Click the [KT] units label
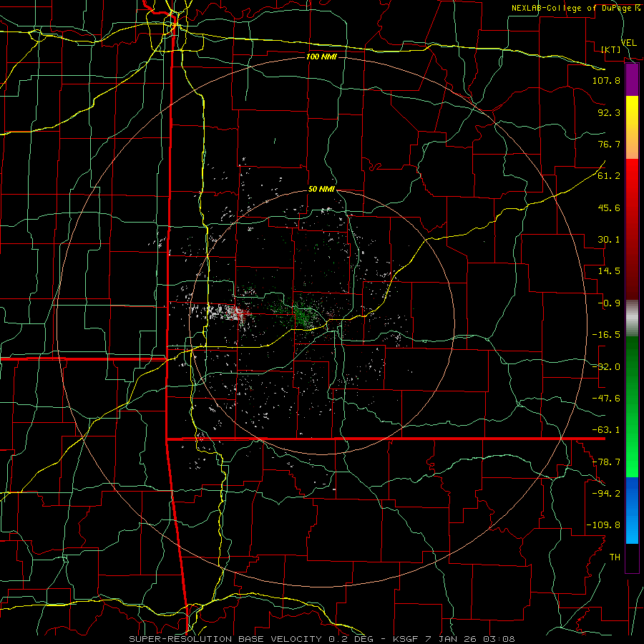Screen dimensions: 644x644 (x=611, y=49)
